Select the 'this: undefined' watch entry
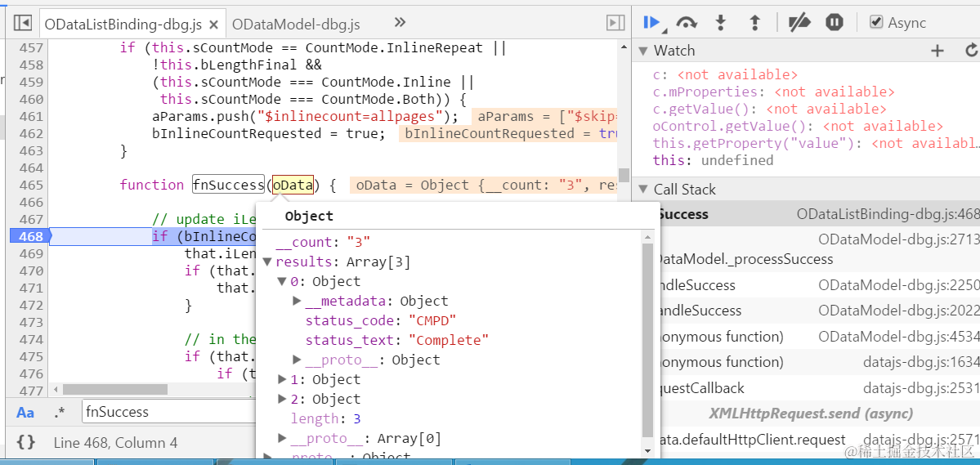 click(713, 161)
